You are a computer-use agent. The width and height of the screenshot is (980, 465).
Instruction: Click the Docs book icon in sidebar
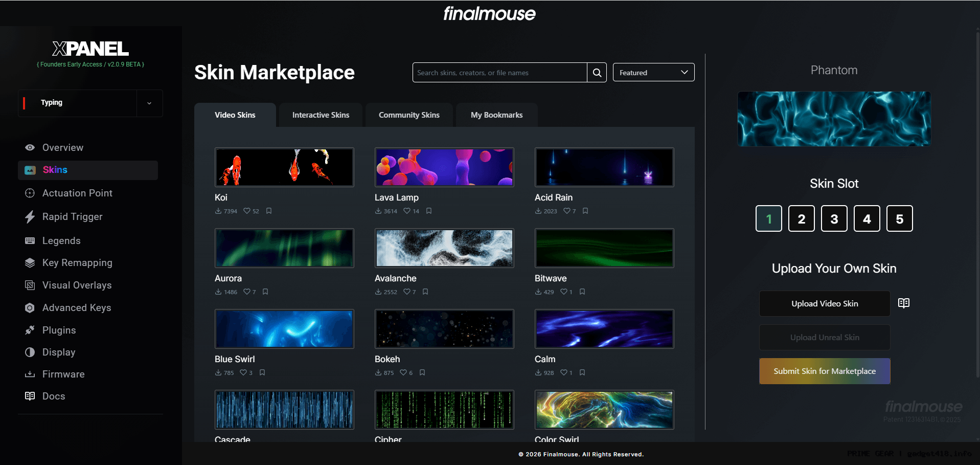(30, 396)
